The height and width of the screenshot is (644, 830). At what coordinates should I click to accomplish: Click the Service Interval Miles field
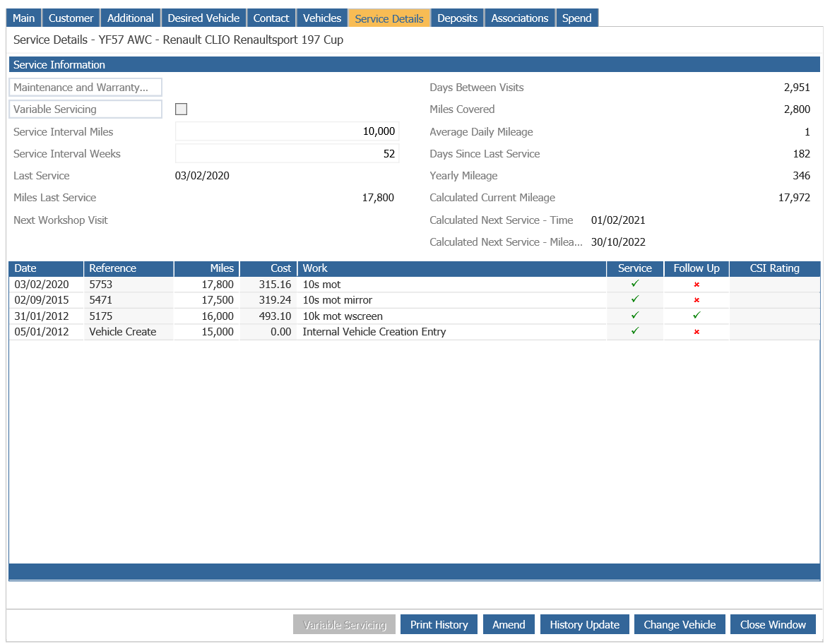[287, 131]
